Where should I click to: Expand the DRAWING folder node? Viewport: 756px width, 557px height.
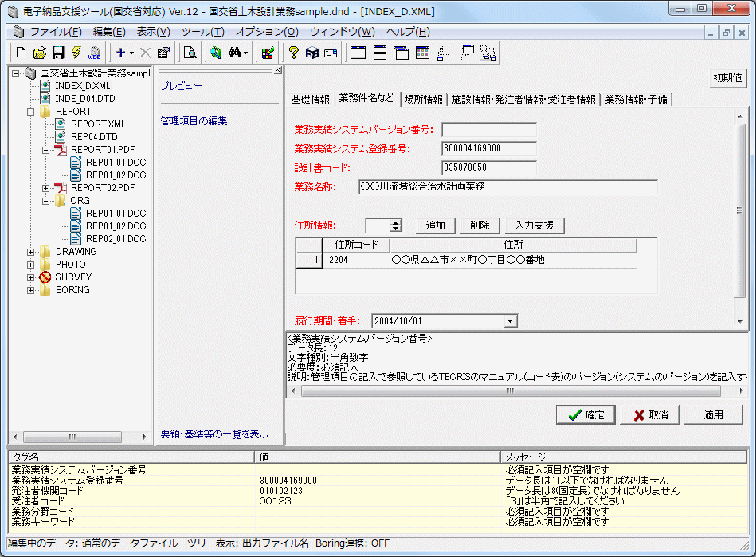tap(30, 252)
